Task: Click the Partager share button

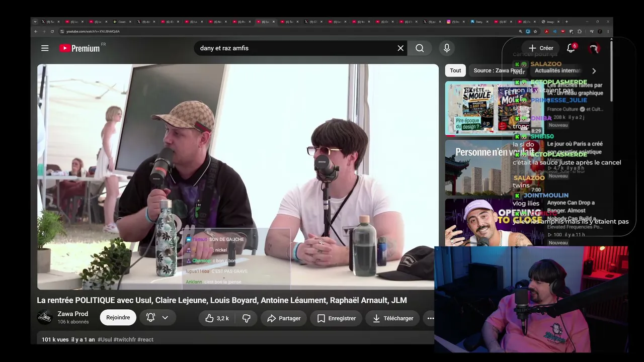Action: point(284,318)
